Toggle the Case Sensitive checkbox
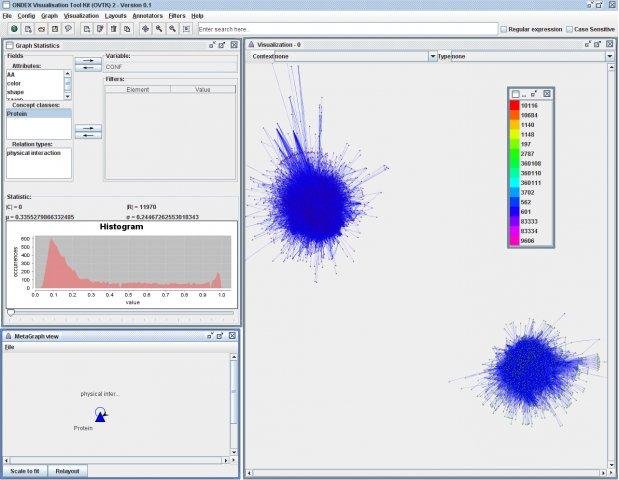The width and height of the screenshot is (619, 480). pos(569,29)
